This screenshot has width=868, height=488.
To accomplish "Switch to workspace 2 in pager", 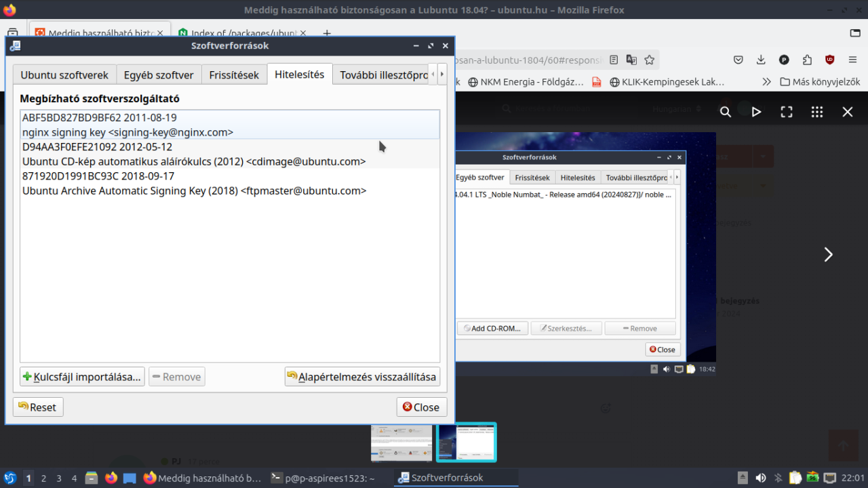I will tap(43, 478).
